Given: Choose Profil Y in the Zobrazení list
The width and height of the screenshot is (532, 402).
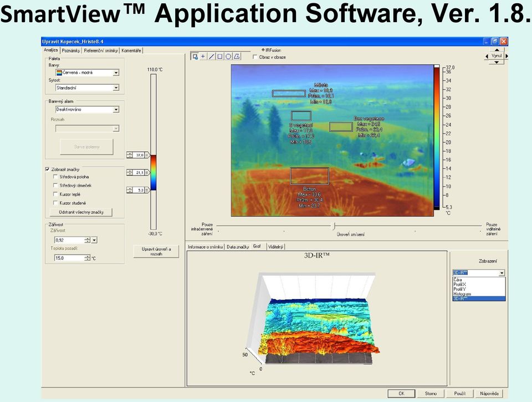Looking at the screenshot, I should (x=479, y=289).
